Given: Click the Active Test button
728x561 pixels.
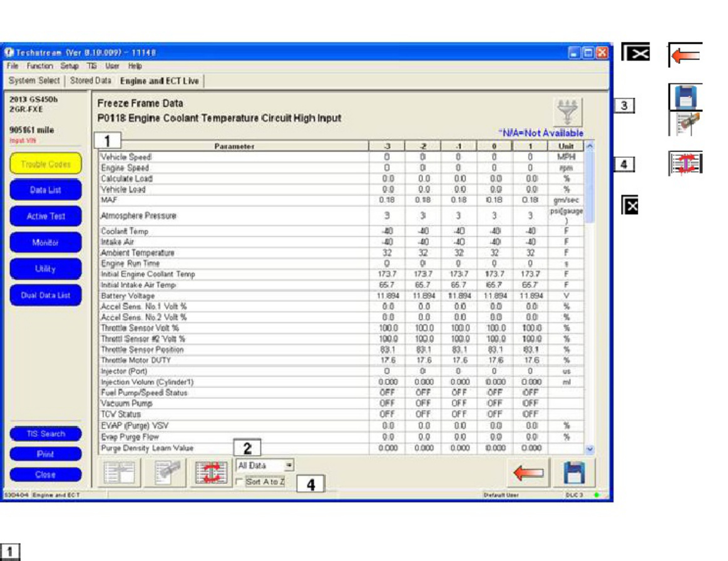Looking at the screenshot, I should (x=46, y=216).
